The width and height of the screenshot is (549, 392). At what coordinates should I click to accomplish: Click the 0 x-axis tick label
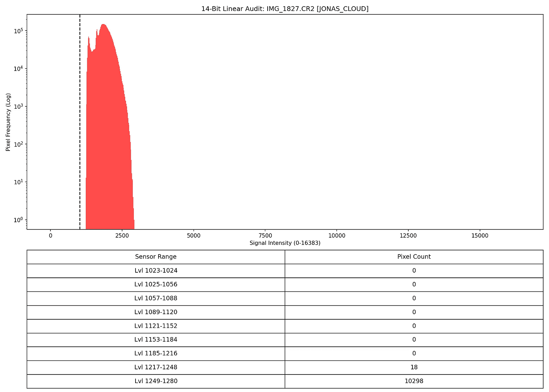pyautogui.click(x=50, y=236)
